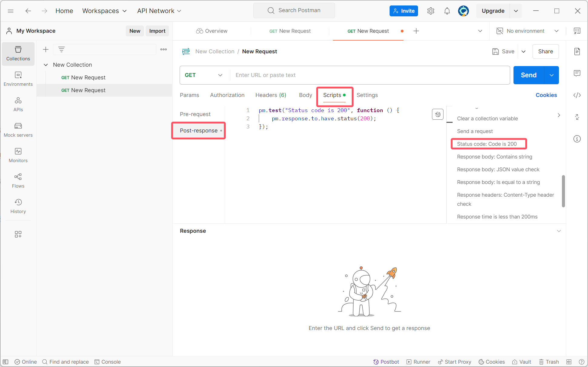
Task: Switch to the Authorization tab
Action: coord(227,95)
